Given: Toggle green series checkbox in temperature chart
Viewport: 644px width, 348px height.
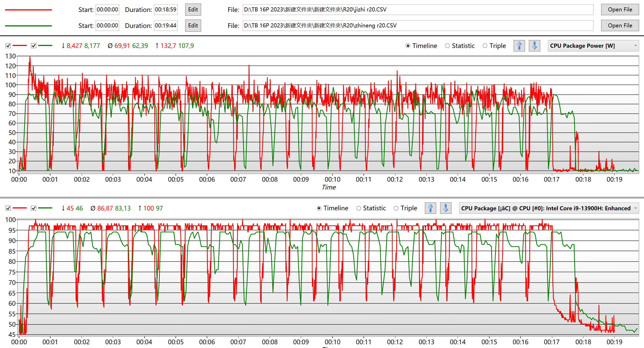Looking at the screenshot, I should click(x=33, y=208).
